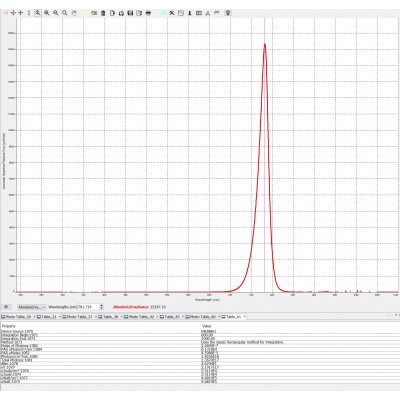400x400 pixels.
Task: Close the Table_31 tab
Action: (x=60, y=317)
